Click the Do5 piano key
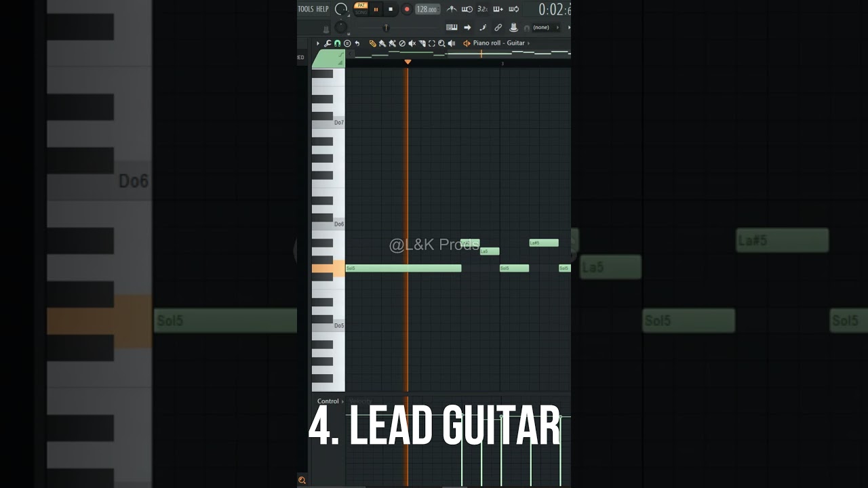This screenshot has height=488, width=868. click(x=328, y=327)
